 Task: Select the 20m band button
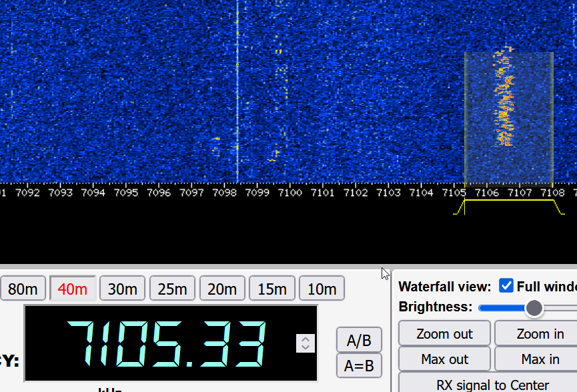(x=222, y=289)
